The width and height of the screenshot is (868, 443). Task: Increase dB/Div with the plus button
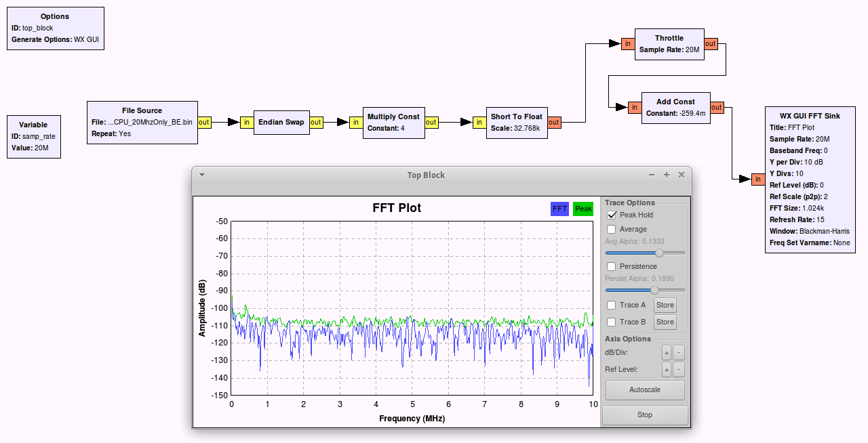667,353
